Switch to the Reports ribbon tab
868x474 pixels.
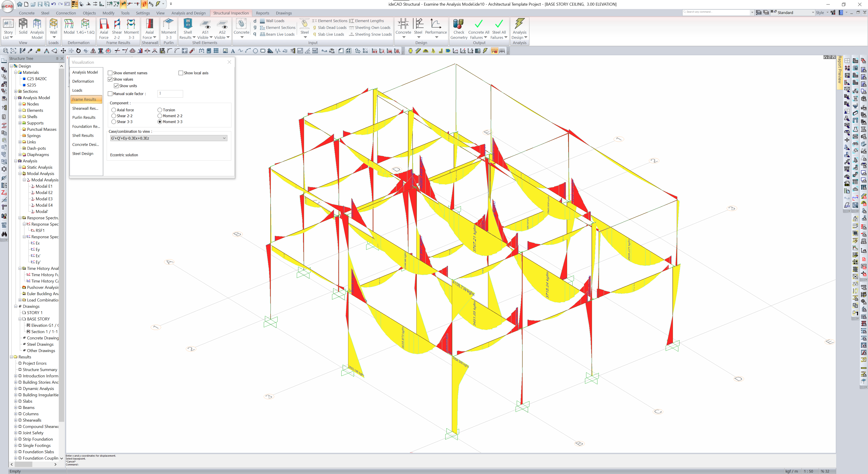[x=262, y=13]
